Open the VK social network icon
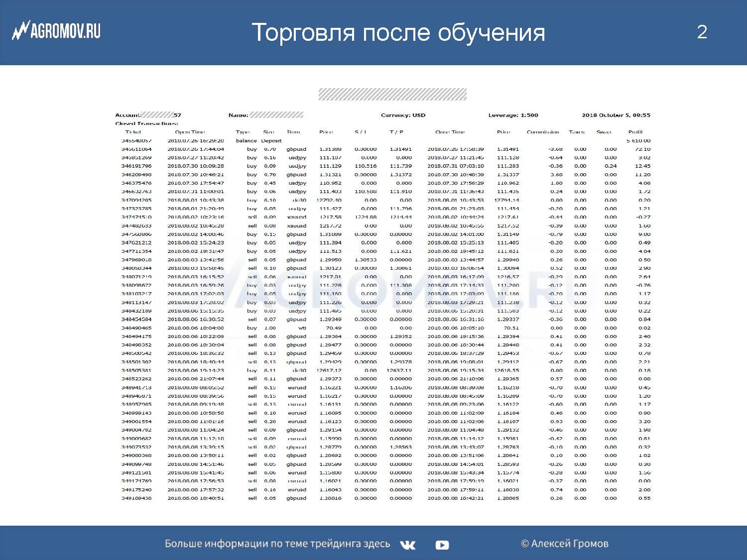The height and width of the screenshot is (560, 747). pos(407,545)
